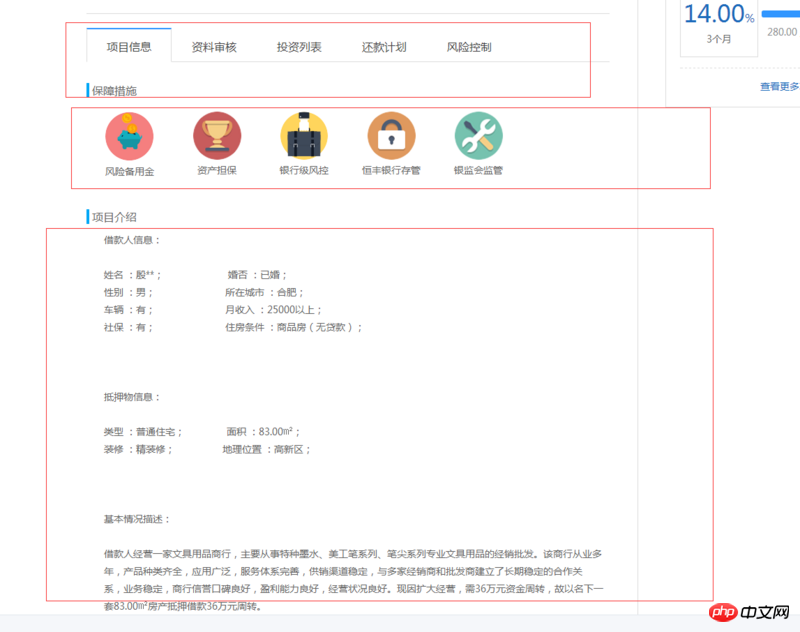
Task: Click the 银行级风控 caption text
Action: pos(304,170)
